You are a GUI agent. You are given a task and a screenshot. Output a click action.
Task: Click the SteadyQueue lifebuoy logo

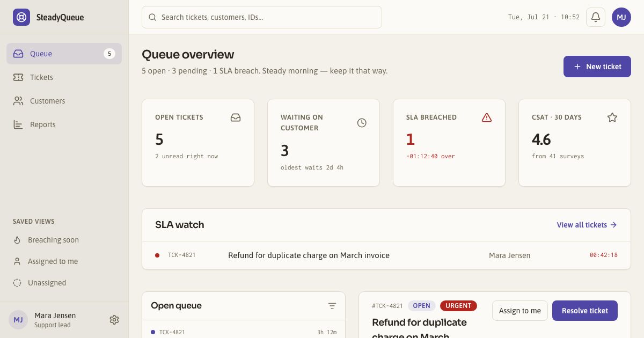click(21, 17)
